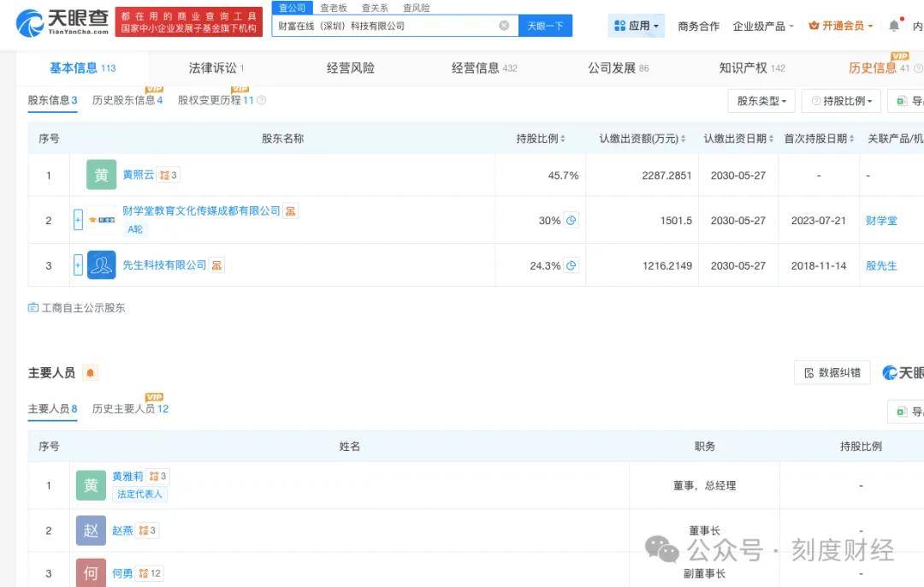Image resolution: width=924 pixels, height=587 pixels.
Task: Open the 应用 apps menu
Action: click(x=636, y=26)
